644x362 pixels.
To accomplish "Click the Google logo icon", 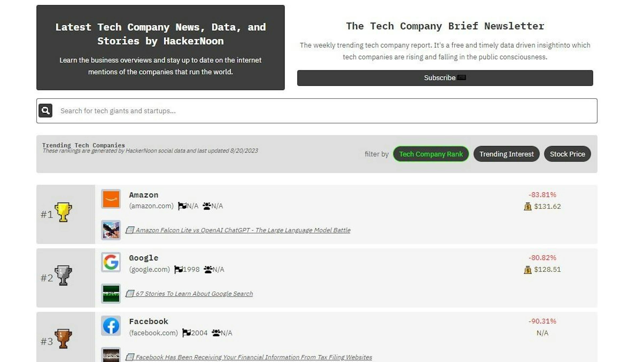I will tap(111, 262).
